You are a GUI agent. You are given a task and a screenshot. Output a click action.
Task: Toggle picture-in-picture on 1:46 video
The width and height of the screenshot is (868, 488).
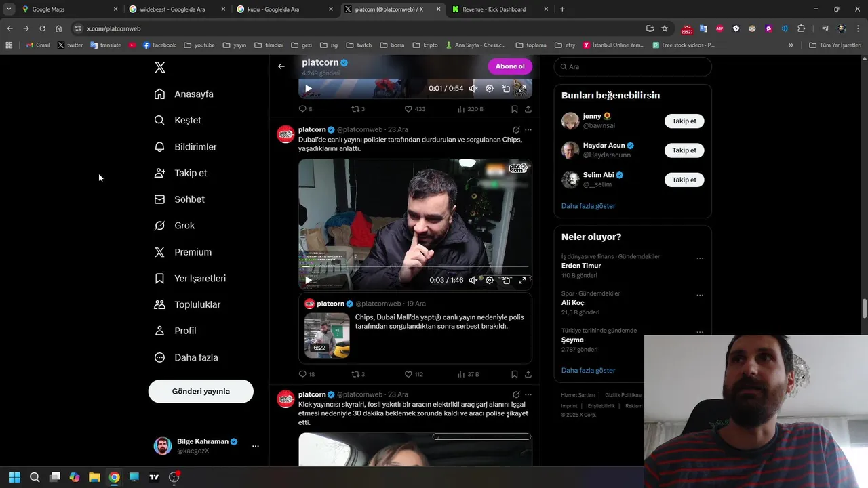(506, 280)
